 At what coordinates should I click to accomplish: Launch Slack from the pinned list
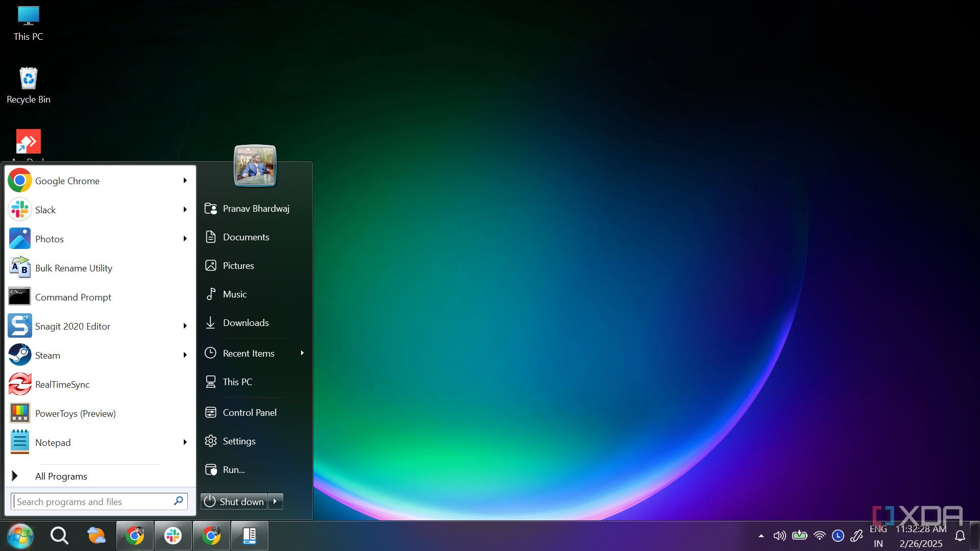click(45, 210)
